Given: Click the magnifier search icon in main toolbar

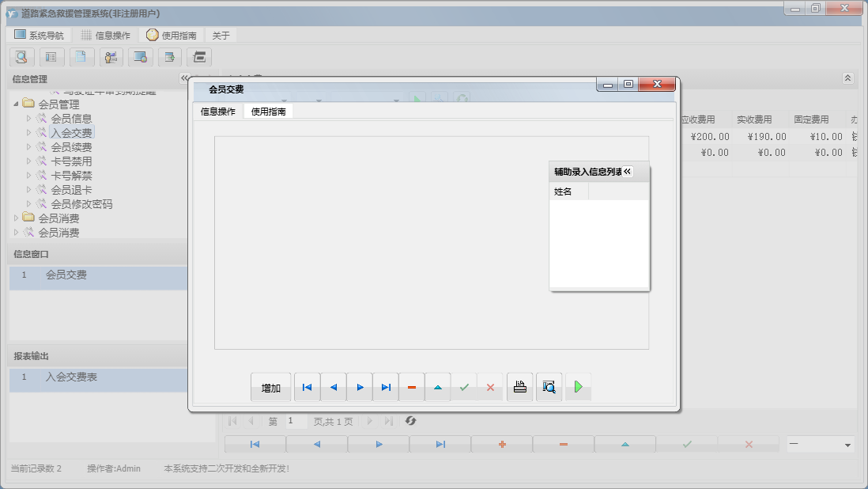Looking at the screenshot, I should tap(21, 57).
